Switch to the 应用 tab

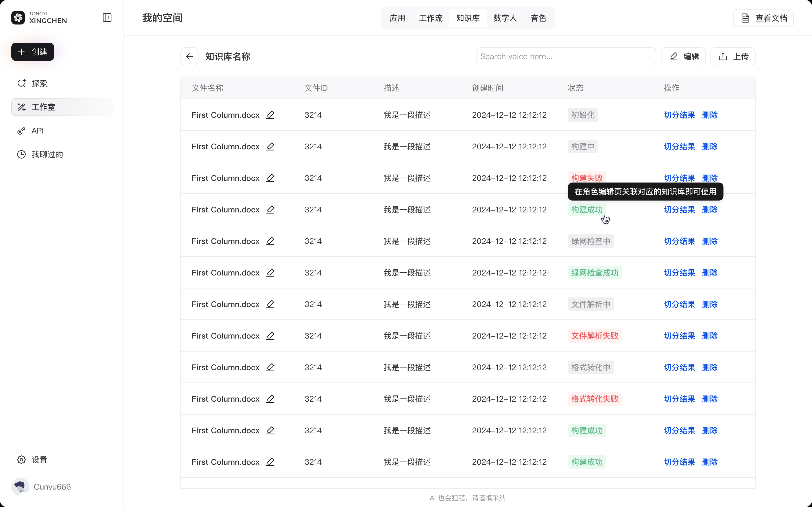[397, 18]
